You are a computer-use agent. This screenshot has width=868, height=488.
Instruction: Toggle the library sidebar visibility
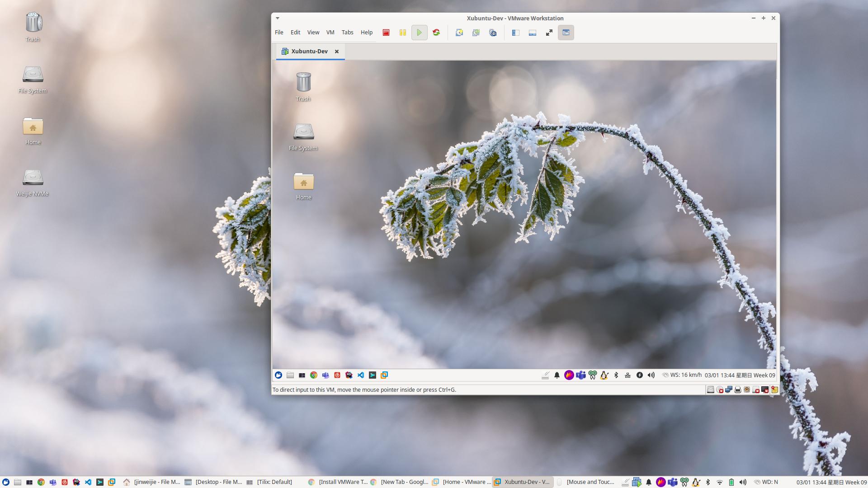click(x=515, y=32)
